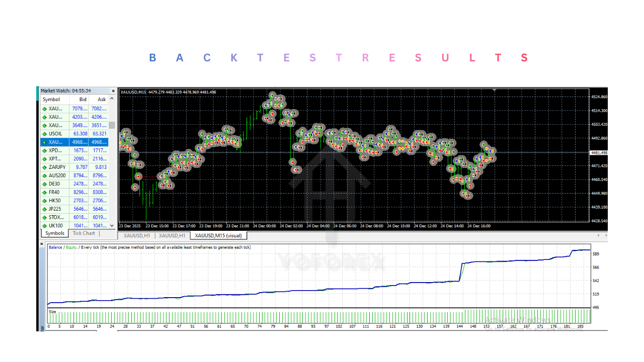Click the green arrow icon beside AUS200
Image resolution: width=644 pixels, height=362 pixels.
(x=45, y=175)
